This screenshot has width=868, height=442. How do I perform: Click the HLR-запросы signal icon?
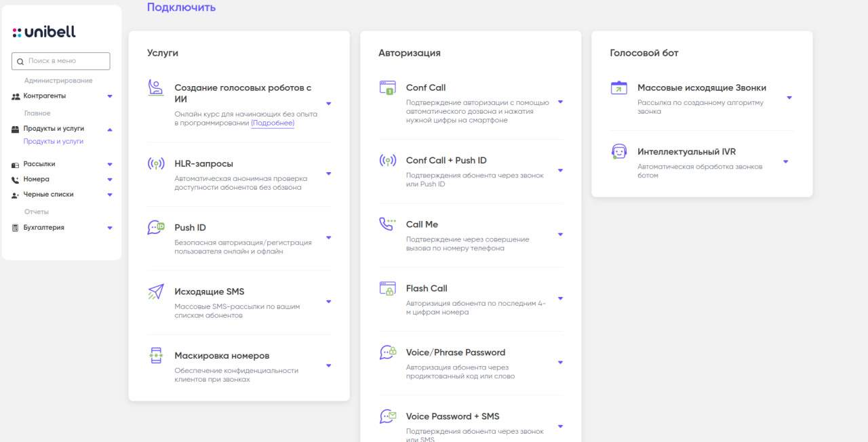(156, 163)
